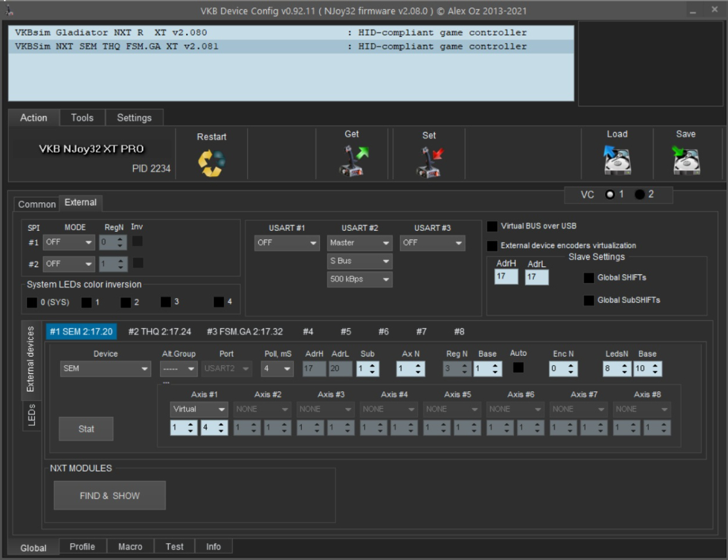Toggle SPI #1 Inv checkbox

(x=138, y=241)
